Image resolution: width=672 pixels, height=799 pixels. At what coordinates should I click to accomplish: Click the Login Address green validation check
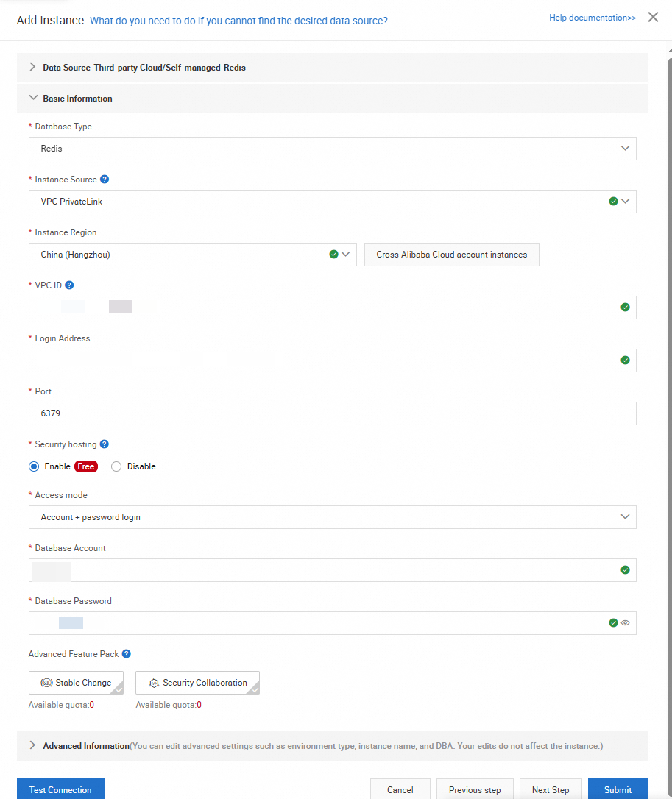(x=626, y=361)
